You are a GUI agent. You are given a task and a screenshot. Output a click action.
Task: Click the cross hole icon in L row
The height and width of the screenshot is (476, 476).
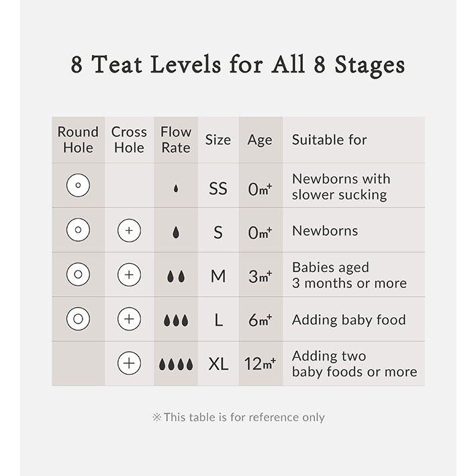(x=129, y=320)
